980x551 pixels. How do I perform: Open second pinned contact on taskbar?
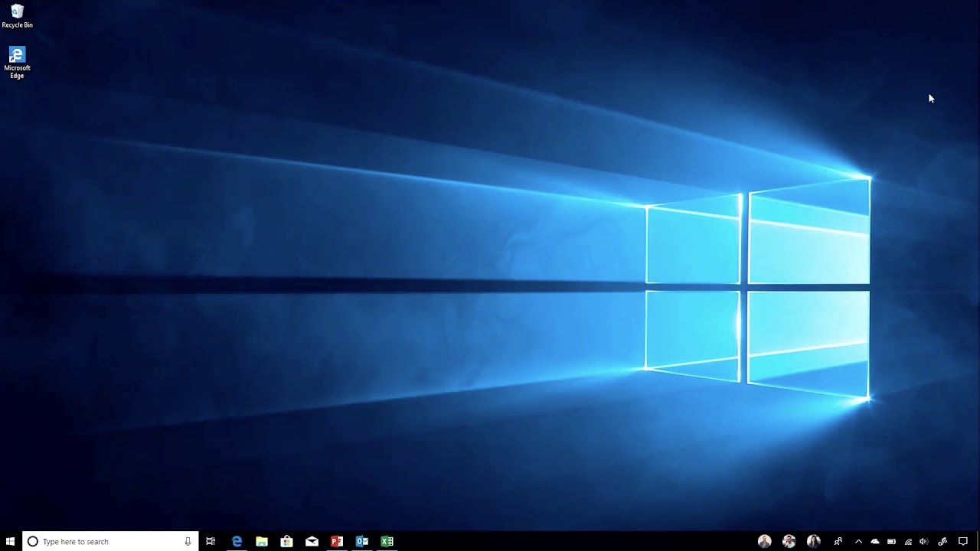pos(789,541)
